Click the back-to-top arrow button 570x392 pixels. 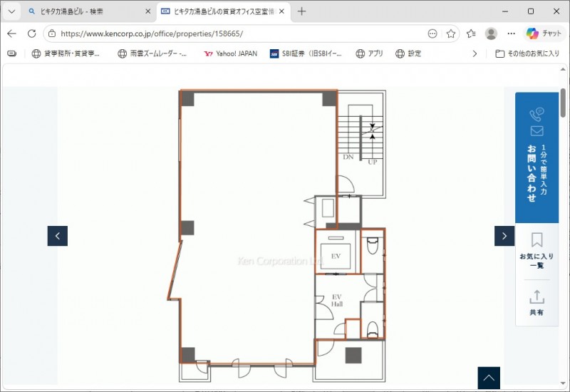pos(489,378)
